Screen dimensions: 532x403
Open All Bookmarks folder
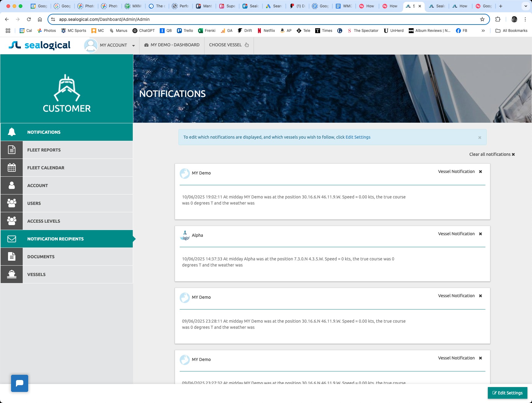pyautogui.click(x=511, y=31)
